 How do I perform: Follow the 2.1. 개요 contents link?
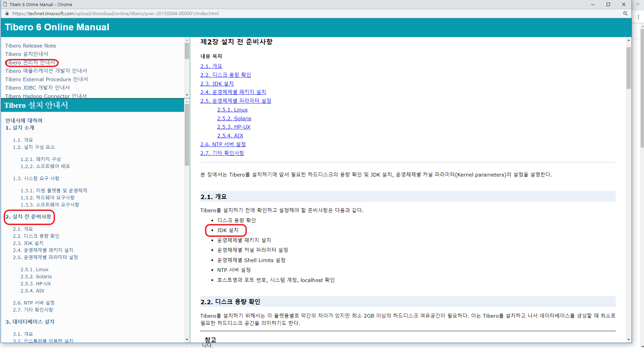tap(211, 66)
